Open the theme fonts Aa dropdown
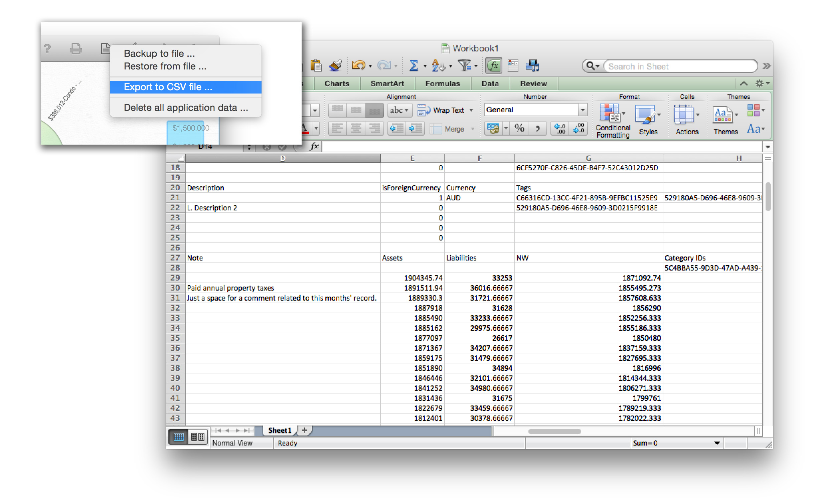 coord(756,129)
